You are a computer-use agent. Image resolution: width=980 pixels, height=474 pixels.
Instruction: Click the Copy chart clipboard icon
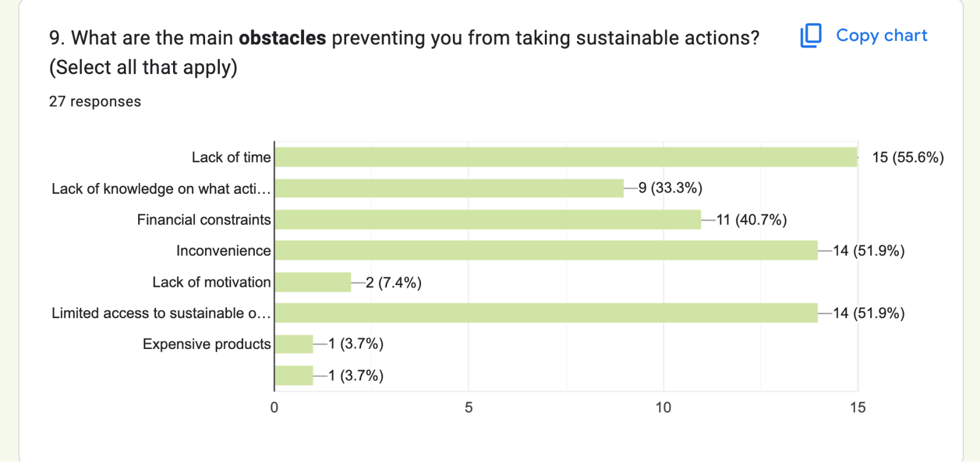[810, 36]
